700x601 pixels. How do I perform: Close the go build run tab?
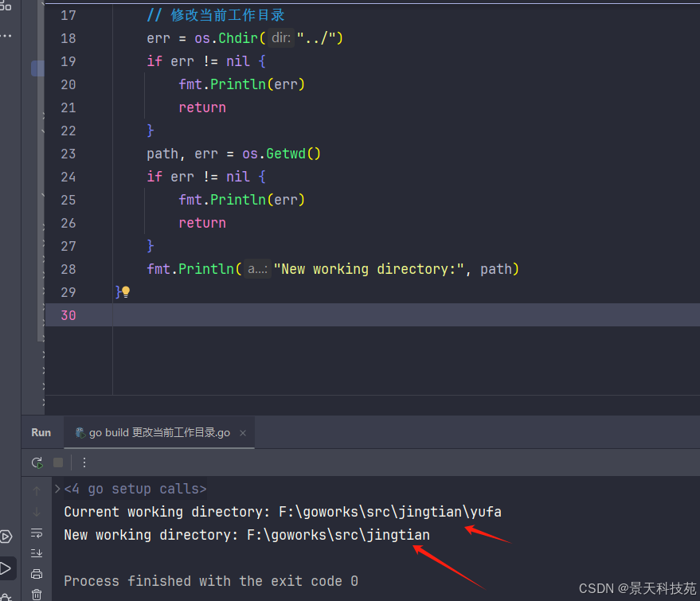click(243, 433)
